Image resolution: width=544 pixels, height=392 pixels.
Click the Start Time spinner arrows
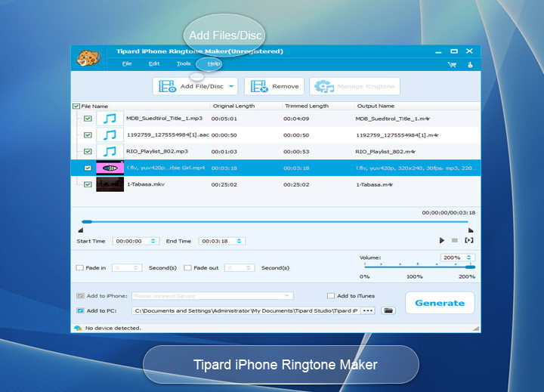tap(153, 241)
